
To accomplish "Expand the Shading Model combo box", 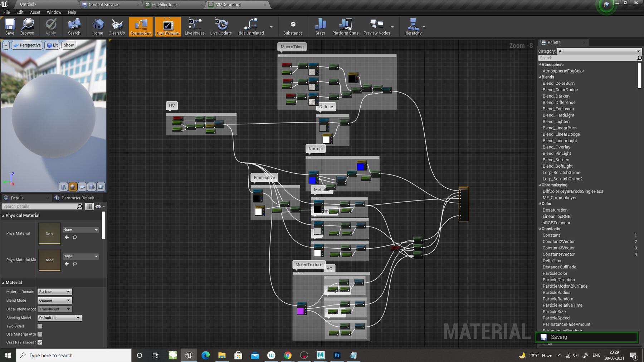I will [59, 318].
